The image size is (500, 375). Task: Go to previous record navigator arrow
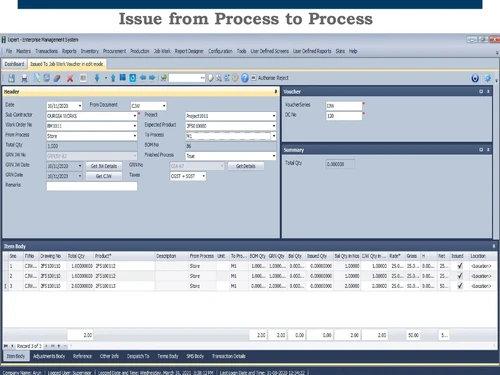point(12,346)
